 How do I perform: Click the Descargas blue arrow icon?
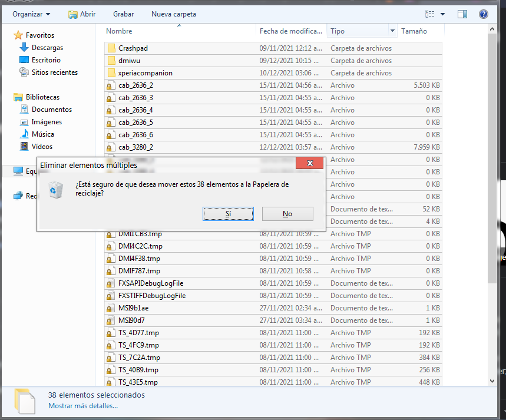(24, 48)
